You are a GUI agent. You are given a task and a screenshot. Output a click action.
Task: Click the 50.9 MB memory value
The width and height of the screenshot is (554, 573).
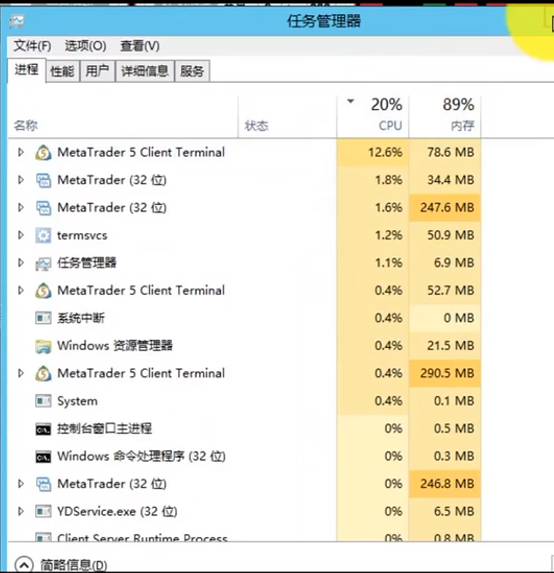pyautogui.click(x=451, y=235)
